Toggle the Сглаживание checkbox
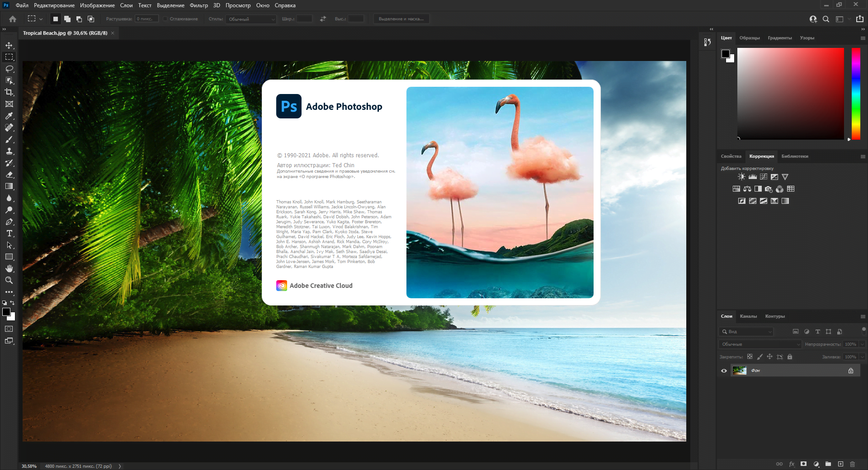Viewport: 868px width, 470px height. (165, 19)
